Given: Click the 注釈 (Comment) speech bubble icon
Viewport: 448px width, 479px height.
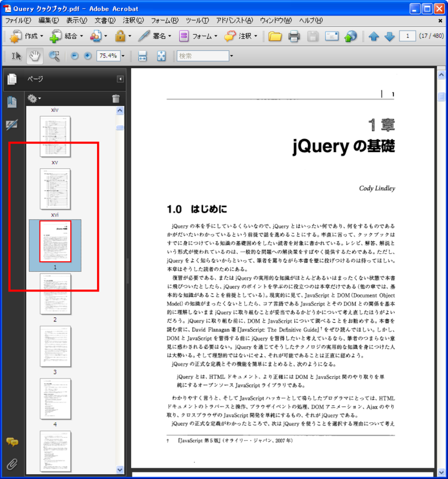Looking at the screenshot, I should [230, 37].
